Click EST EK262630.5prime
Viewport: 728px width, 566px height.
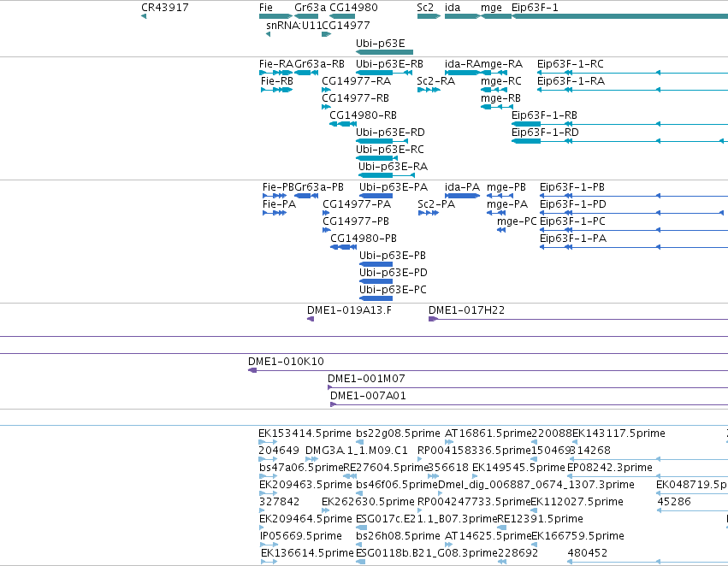[x=368, y=502]
